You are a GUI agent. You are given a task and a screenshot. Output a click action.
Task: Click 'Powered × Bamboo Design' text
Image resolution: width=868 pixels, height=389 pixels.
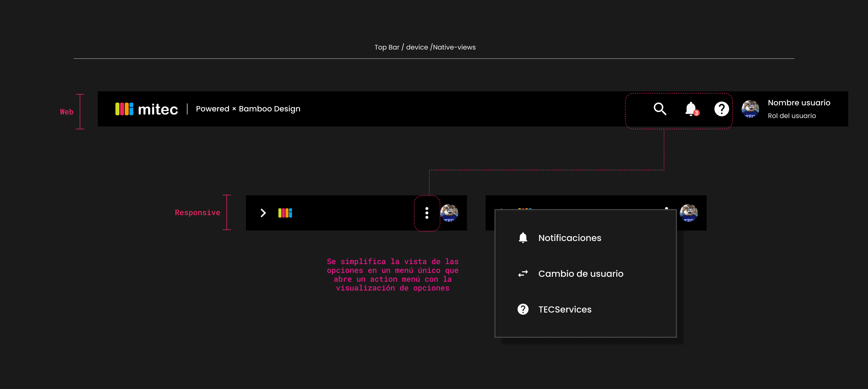click(248, 109)
